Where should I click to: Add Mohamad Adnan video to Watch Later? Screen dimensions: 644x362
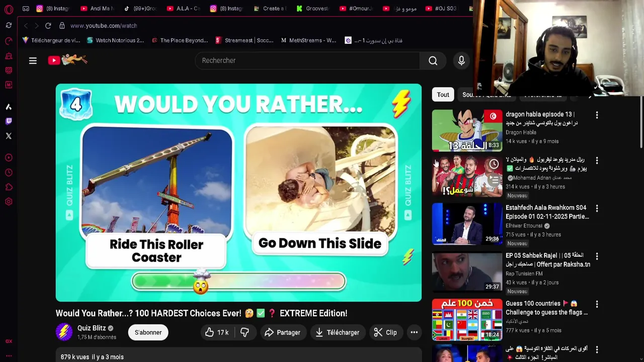[x=494, y=164]
